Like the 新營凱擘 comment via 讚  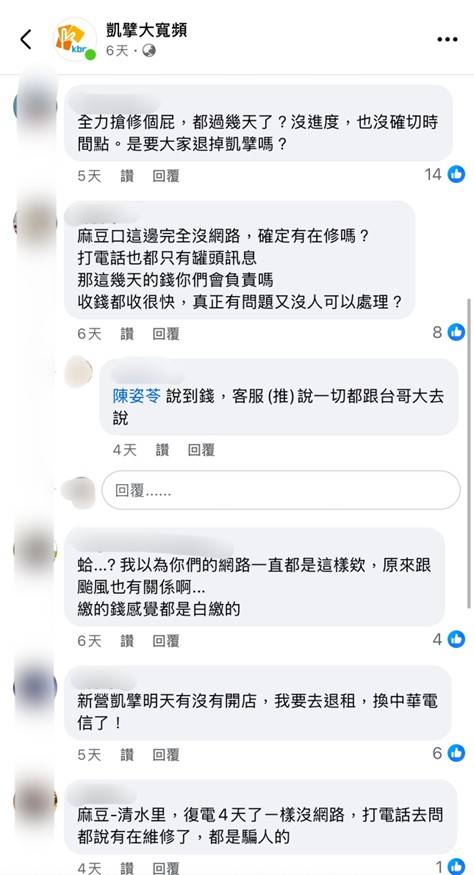coord(127,755)
